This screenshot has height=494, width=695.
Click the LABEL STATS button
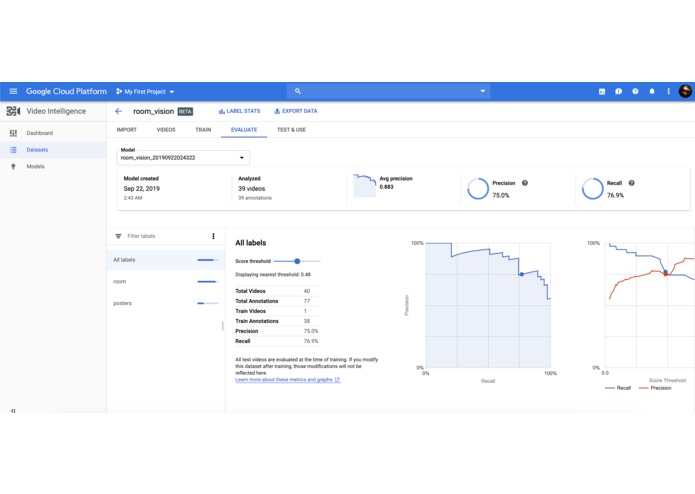coord(239,111)
